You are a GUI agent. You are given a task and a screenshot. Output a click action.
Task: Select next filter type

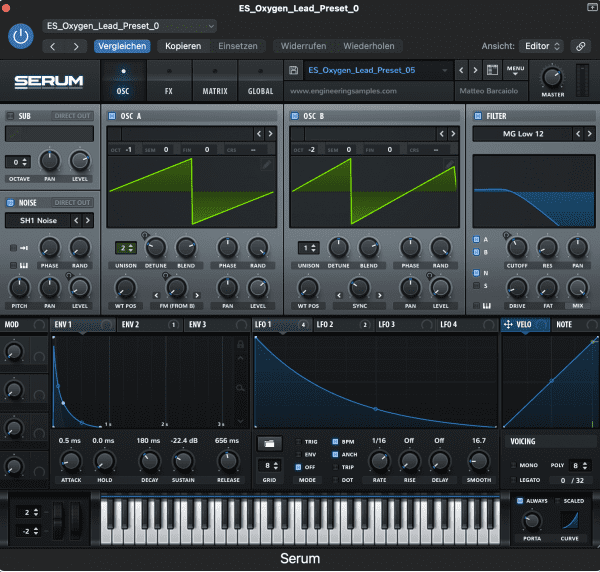[x=590, y=134]
